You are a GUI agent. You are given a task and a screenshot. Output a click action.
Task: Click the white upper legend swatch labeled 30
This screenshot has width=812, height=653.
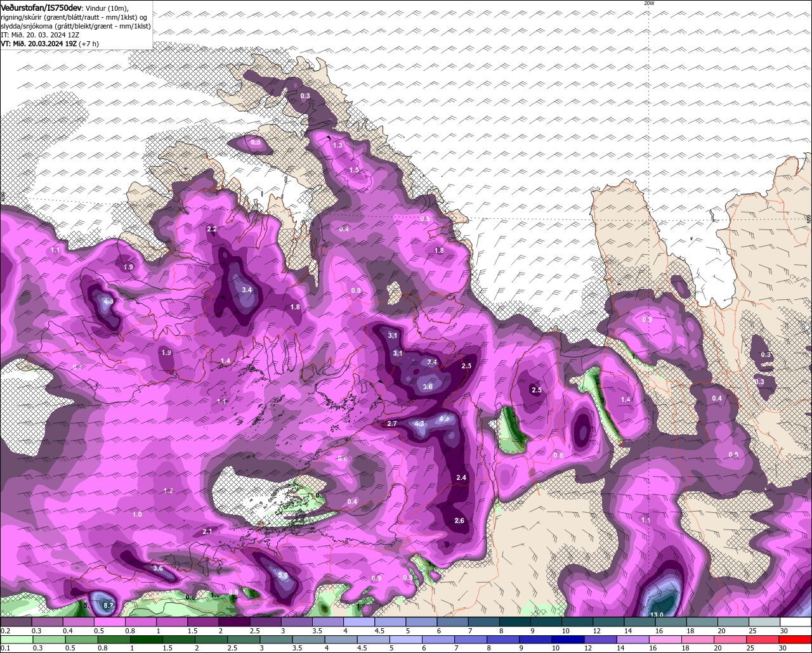point(796,622)
